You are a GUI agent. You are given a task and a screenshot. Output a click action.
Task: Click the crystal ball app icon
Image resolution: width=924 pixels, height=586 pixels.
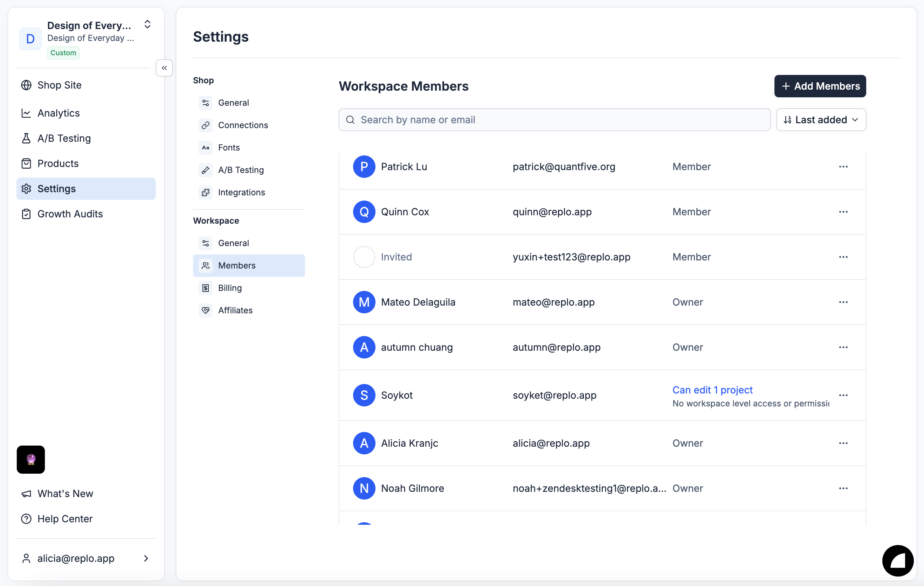click(x=31, y=459)
